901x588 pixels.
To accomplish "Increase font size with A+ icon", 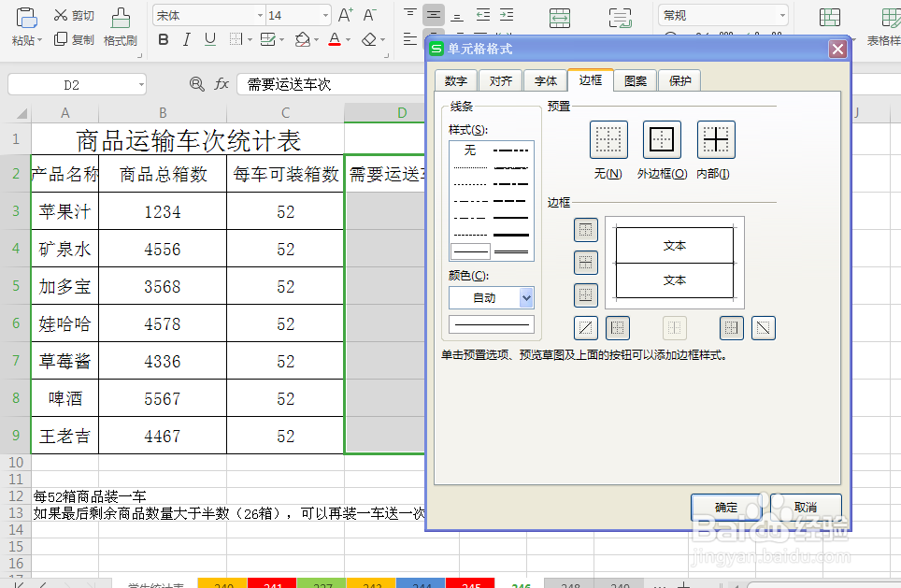I will [x=345, y=16].
